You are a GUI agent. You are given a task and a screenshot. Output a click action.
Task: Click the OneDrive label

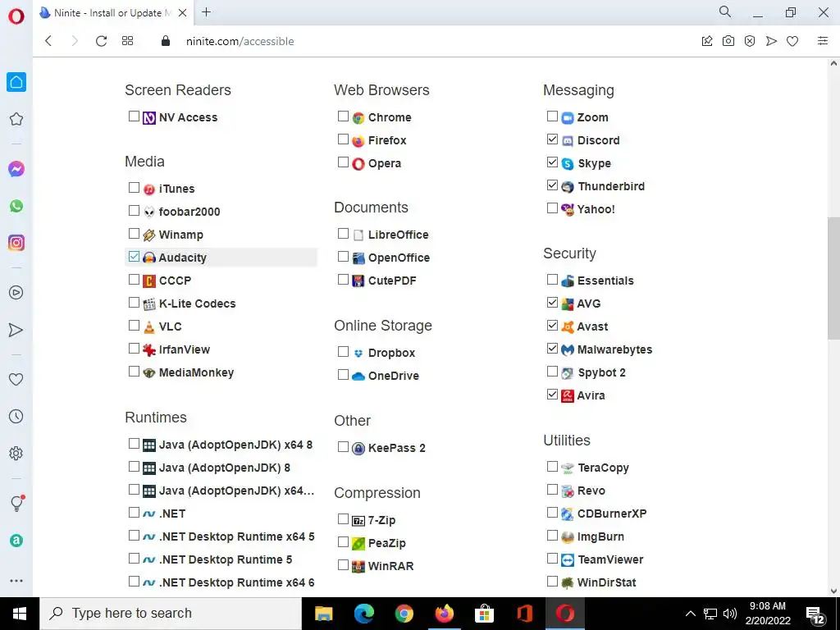393,376
